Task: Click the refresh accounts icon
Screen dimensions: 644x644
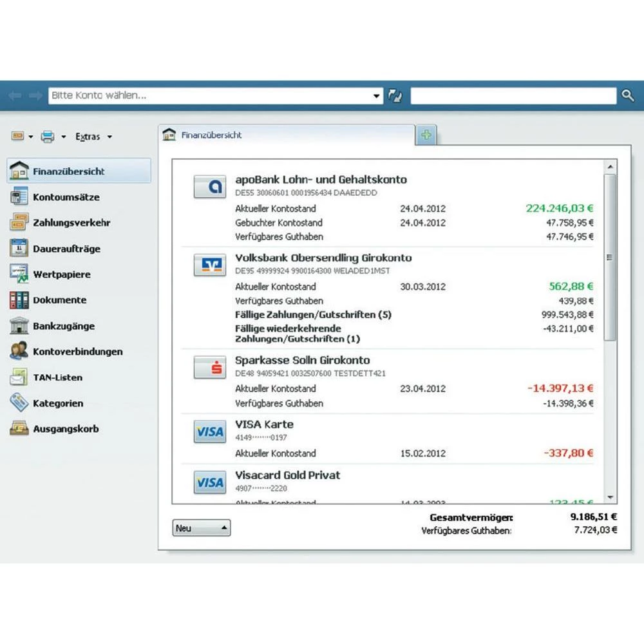Action: coord(395,96)
